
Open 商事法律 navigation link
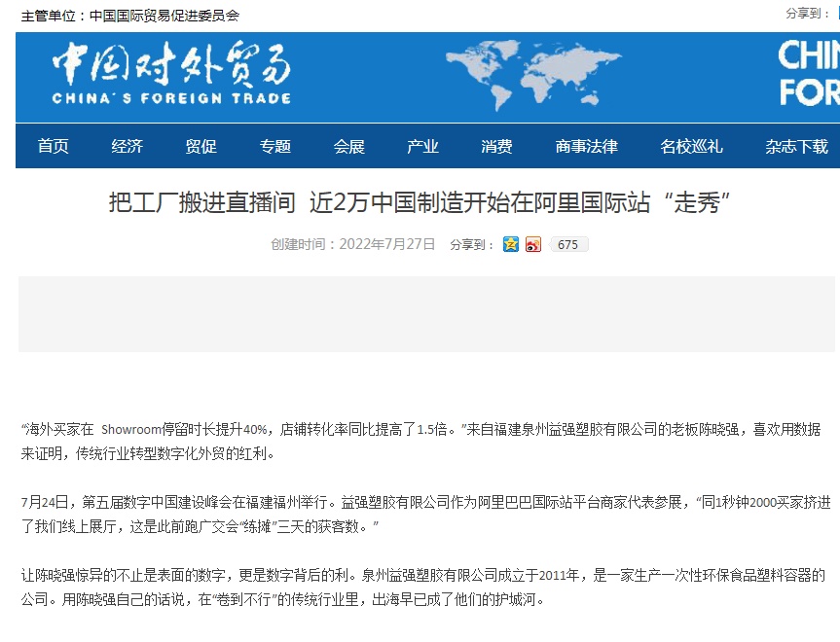[x=587, y=147]
